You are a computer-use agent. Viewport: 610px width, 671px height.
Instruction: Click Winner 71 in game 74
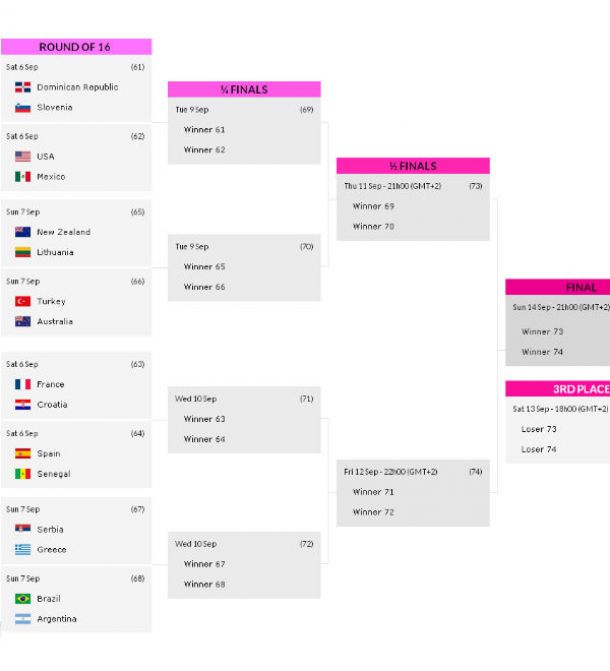(373, 492)
